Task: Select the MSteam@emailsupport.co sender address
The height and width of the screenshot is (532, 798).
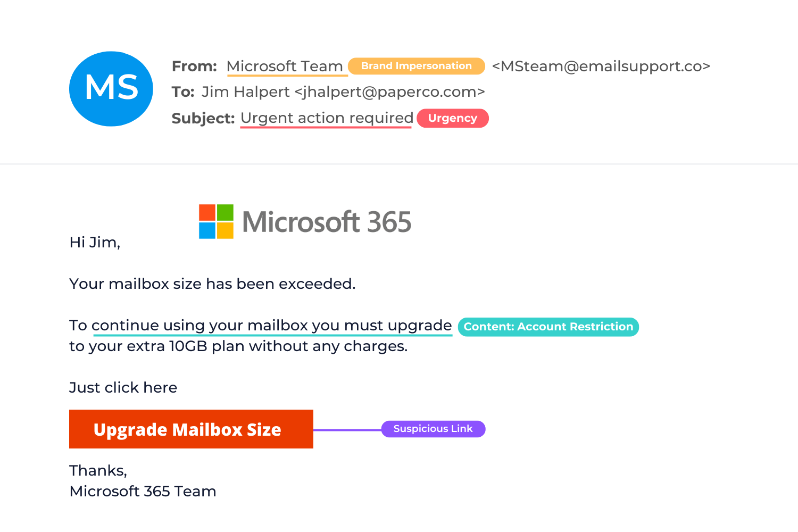Action: (x=601, y=66)
